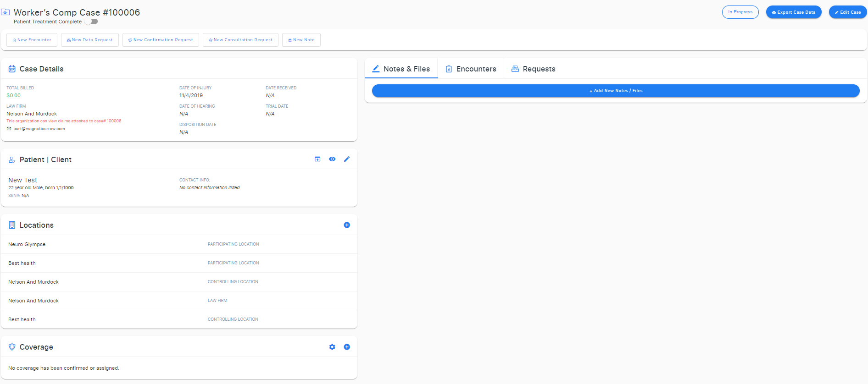The height and width of the screenshot is (384, 868).
Task: Click the Encounters clipboard icon
Action: 449,69
